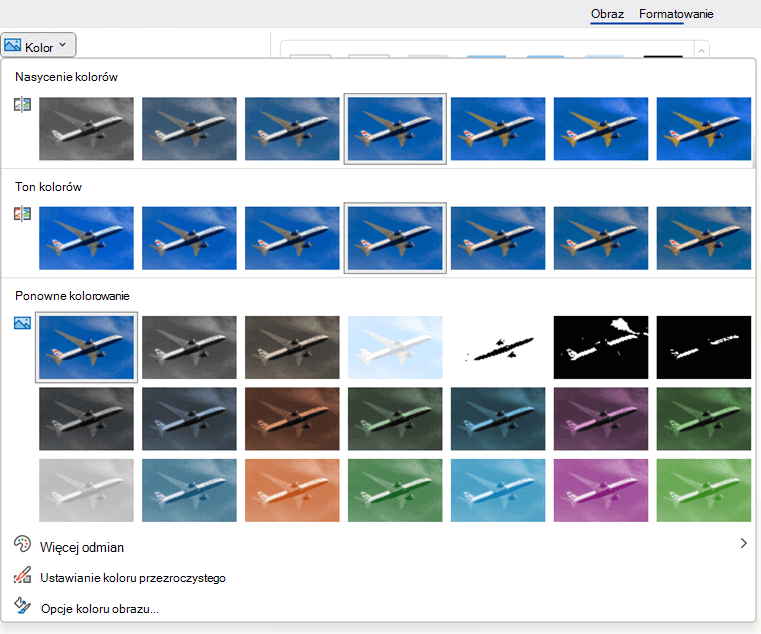Select the grayscale thumbnail in Nasycenie kolorów
This screenshot has width=761, height=634.
[86, 129]
